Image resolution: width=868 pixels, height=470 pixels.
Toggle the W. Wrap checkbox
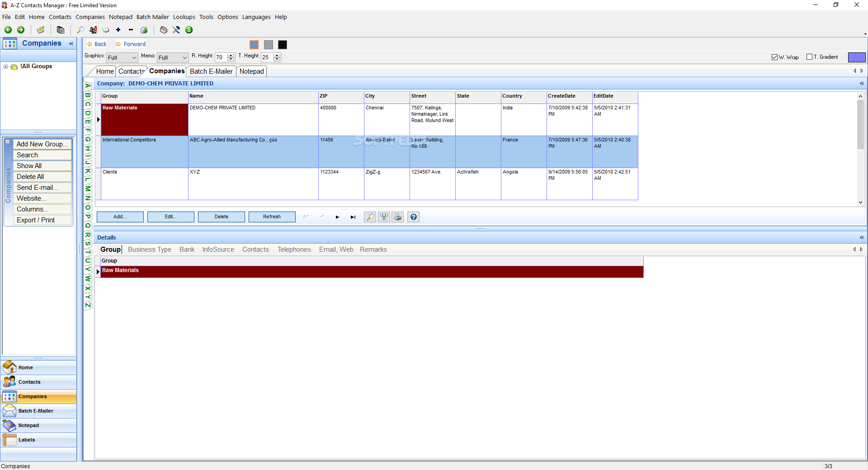[x=774, y=57]
